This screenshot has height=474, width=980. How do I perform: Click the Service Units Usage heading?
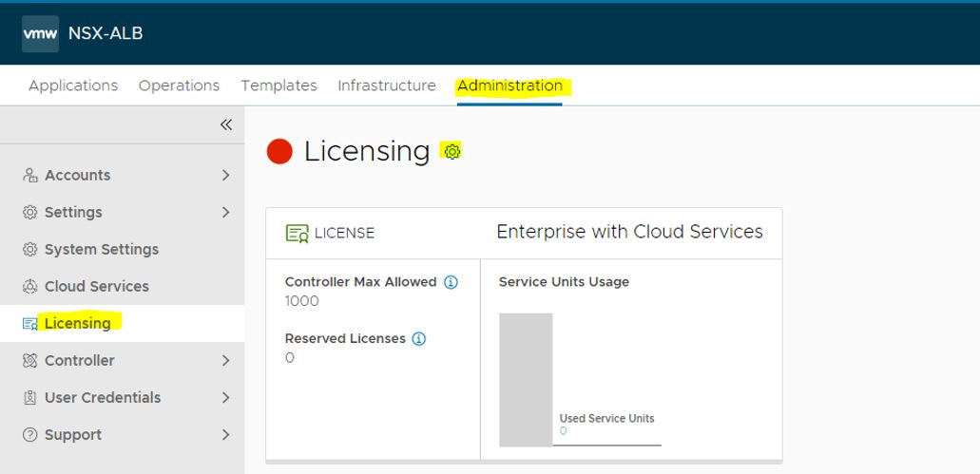(564, 282)
